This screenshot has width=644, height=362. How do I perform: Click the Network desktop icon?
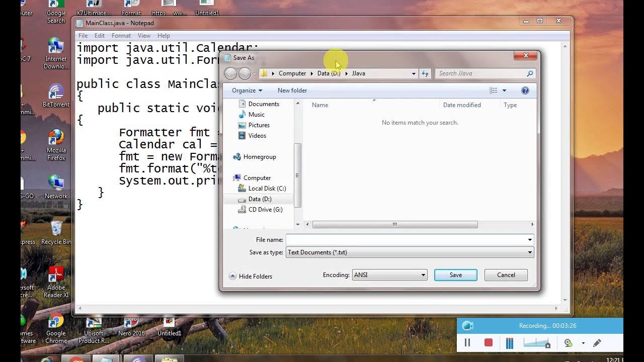(56, 187)
